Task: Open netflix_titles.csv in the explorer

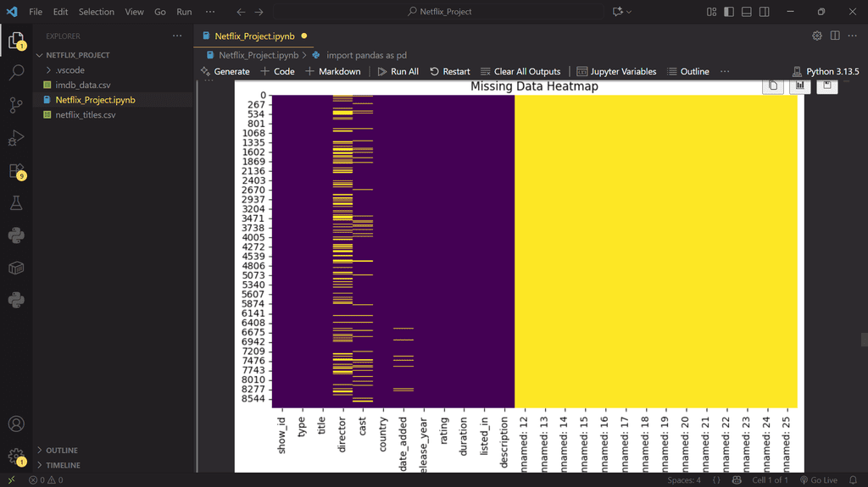Action: point(85,114)
